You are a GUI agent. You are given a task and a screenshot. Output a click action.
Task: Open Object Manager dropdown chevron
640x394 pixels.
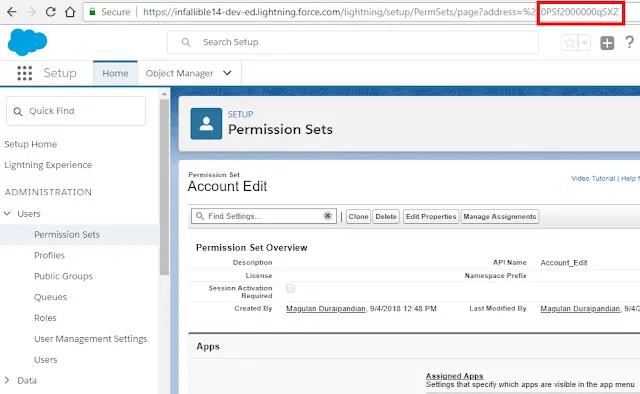coord(227,73)
